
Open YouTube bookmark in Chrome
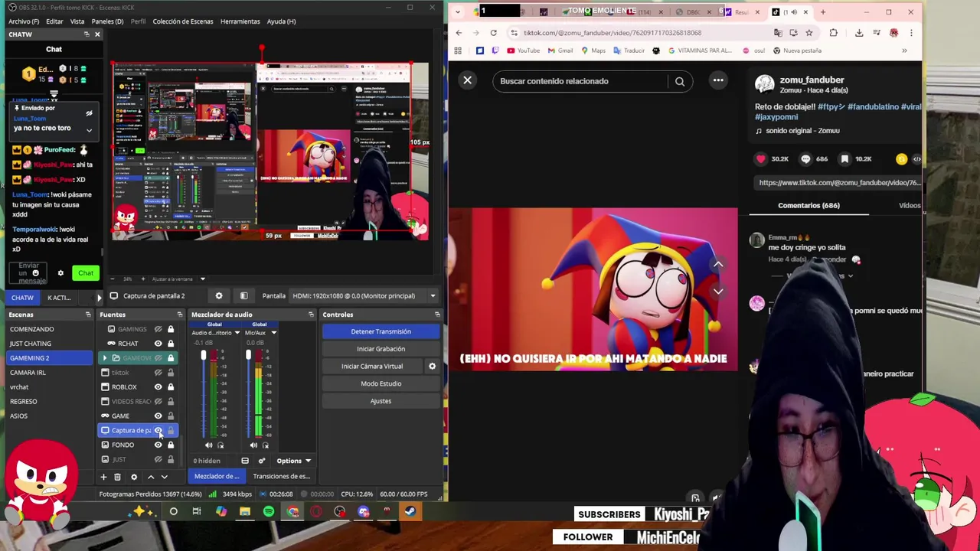522,51
